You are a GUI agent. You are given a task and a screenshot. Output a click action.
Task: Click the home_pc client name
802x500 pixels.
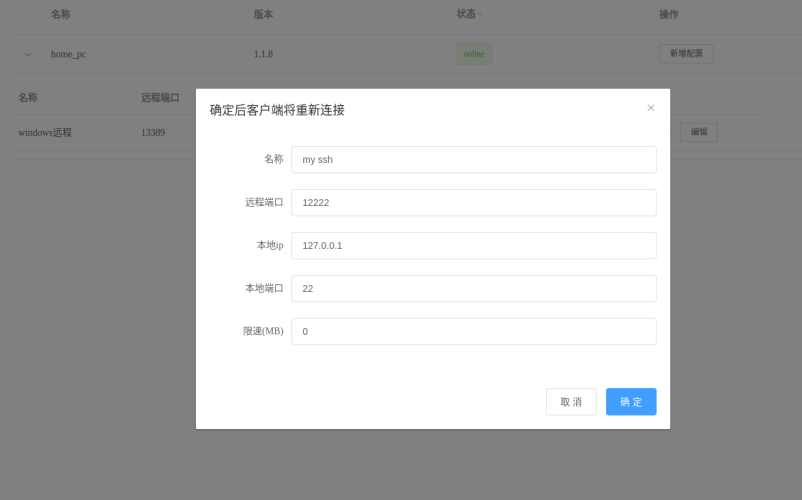click(x=68, y=54)
